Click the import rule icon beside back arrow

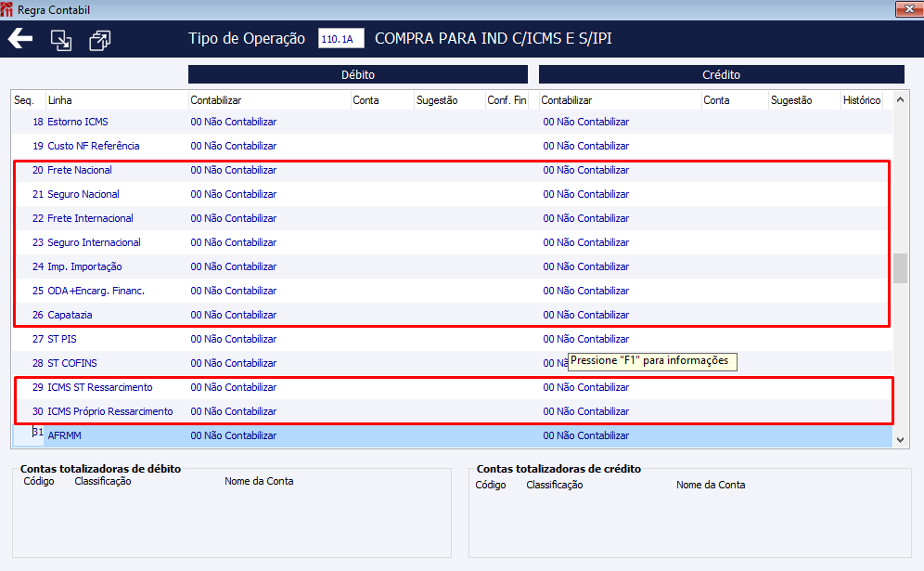tap(60, 40)
